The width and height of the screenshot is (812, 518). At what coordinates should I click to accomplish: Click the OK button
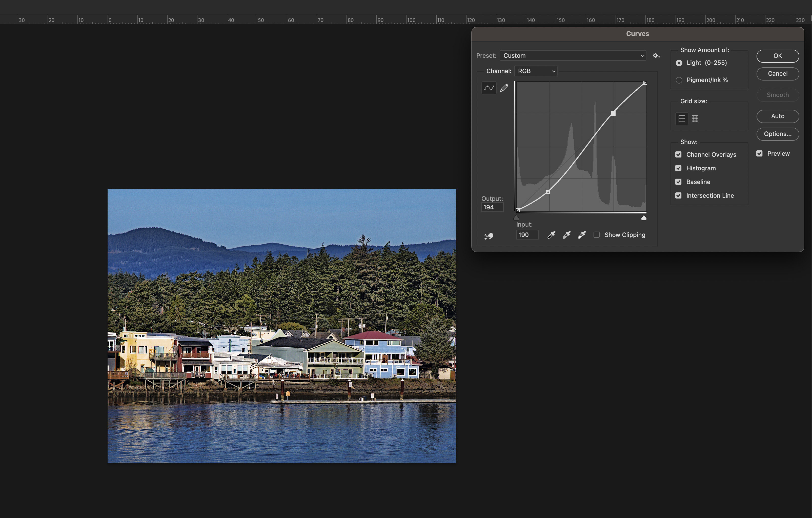click(x=777, y=56)
